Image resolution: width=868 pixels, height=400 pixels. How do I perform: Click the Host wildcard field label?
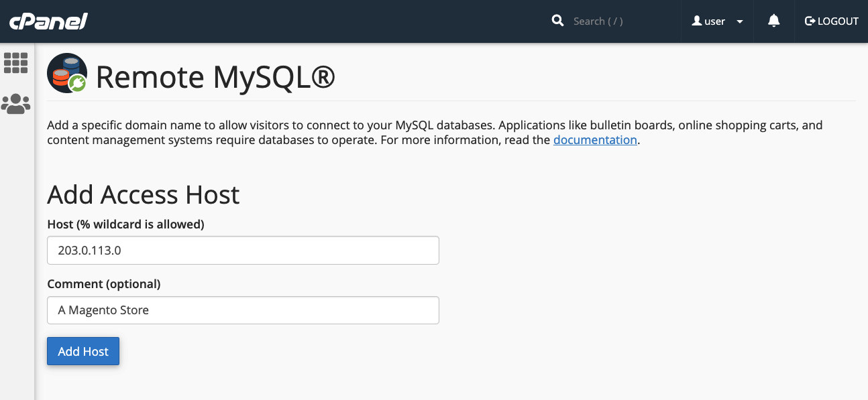coord(125,224)
